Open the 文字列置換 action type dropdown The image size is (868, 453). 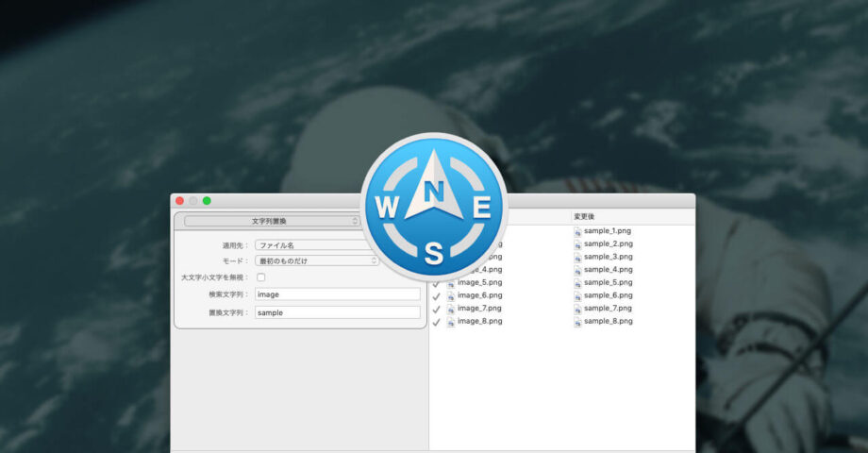pyautogui.click(x=272, y=221)
